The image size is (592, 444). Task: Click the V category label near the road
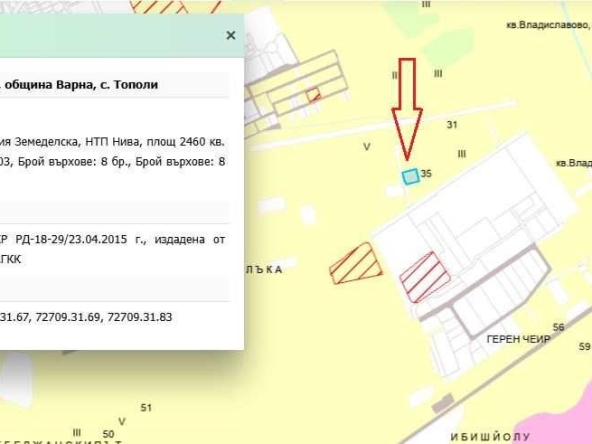coord(366,147)
